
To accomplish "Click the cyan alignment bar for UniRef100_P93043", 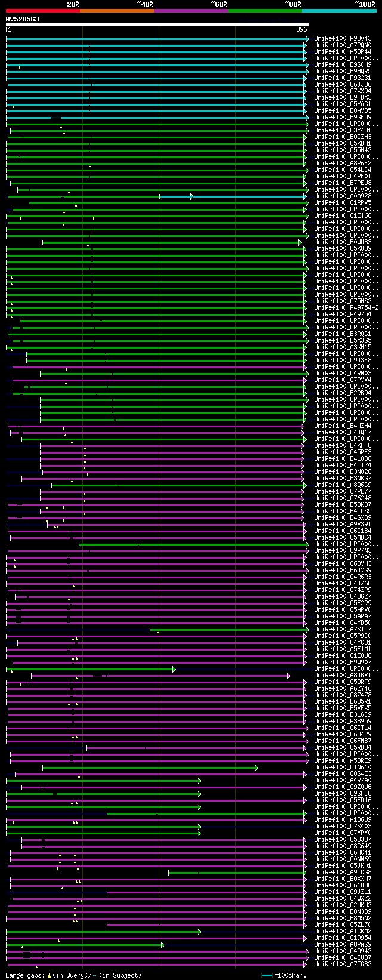I will [158, 39].
